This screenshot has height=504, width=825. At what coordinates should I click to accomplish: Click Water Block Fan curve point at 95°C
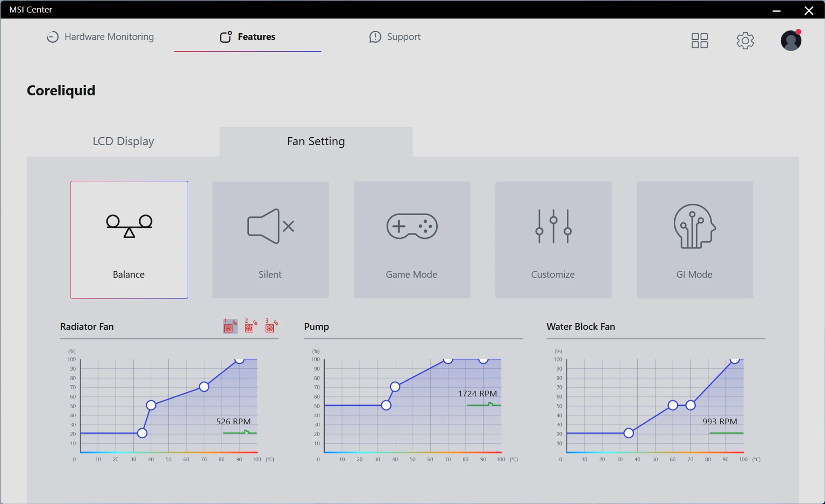coord(735,360)
